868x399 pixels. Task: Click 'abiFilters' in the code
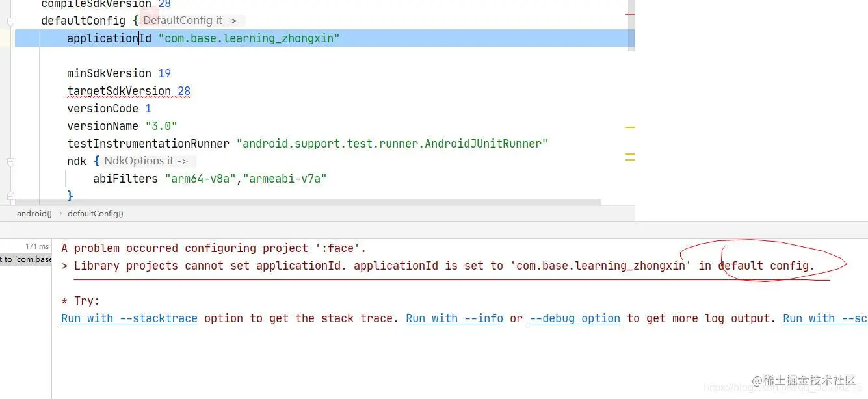125,179
